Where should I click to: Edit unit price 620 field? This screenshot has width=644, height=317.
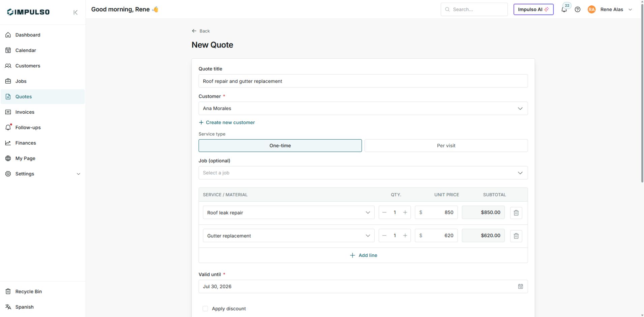click(x=436, y=236)
